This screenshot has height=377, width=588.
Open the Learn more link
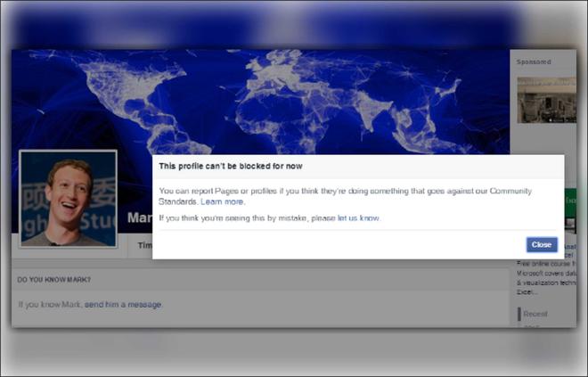pyautogui.click(x=223, y=202)
